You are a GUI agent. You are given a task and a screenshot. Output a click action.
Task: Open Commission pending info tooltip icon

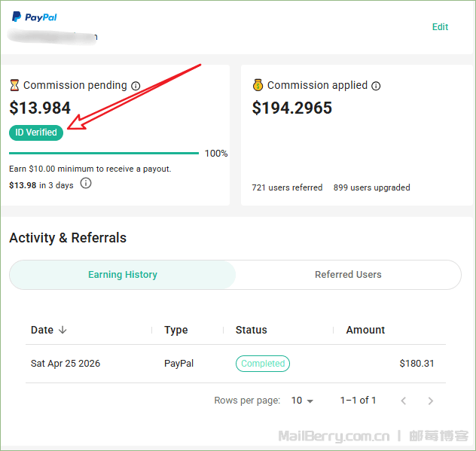click(136, 86)
